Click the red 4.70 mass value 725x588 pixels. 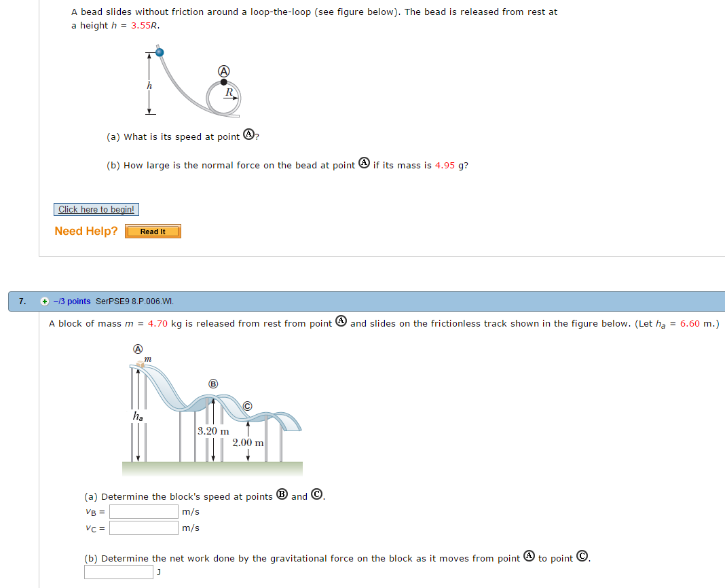(157, 324)
